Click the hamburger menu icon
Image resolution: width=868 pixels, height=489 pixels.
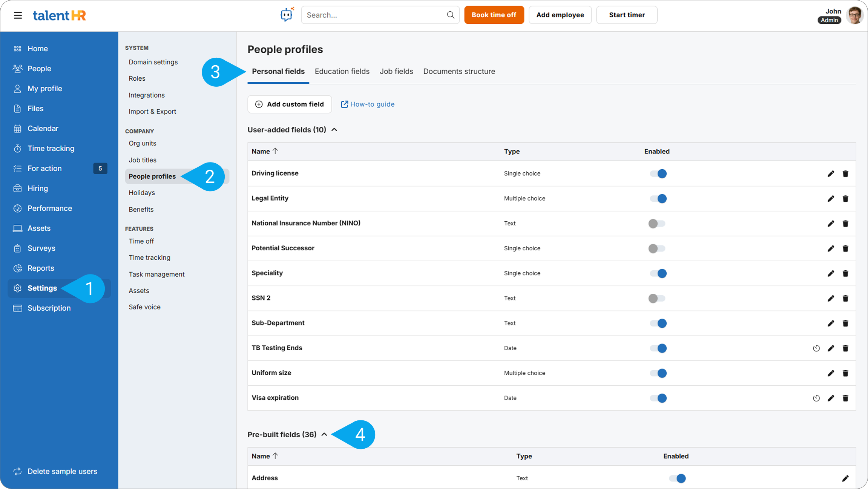18,15
